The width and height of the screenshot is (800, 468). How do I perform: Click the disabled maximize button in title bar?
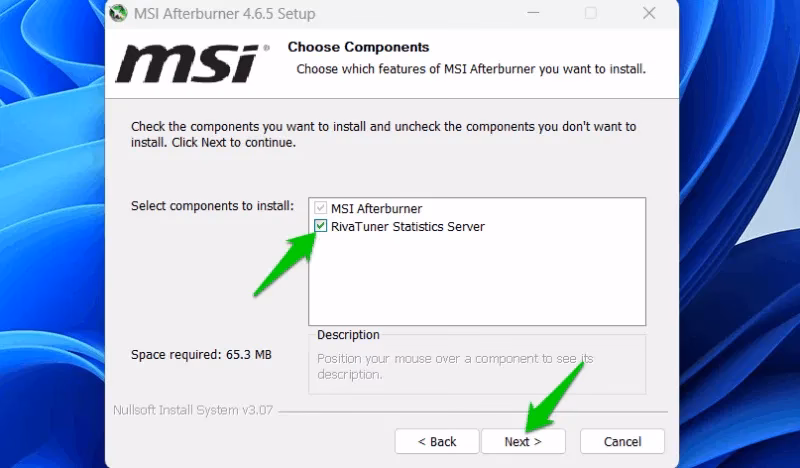pos(591,13)
